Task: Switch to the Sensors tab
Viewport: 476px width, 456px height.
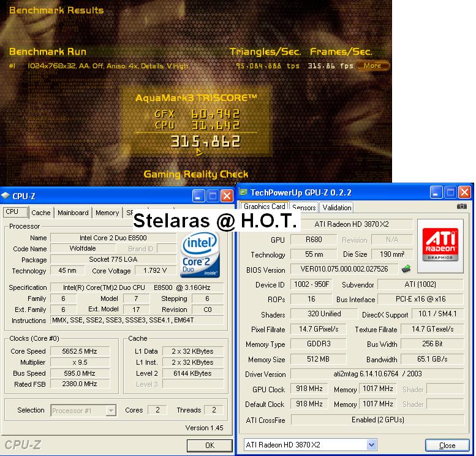Action: (x=304, y=208)
